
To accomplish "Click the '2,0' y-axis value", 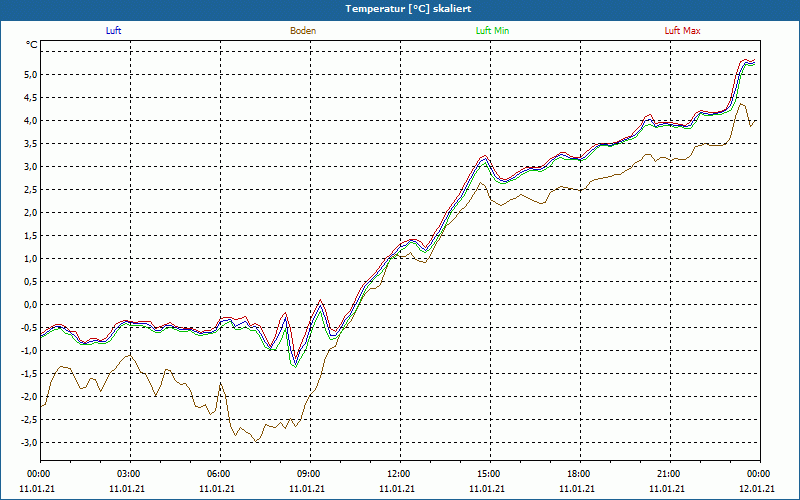I will point(31,213).
